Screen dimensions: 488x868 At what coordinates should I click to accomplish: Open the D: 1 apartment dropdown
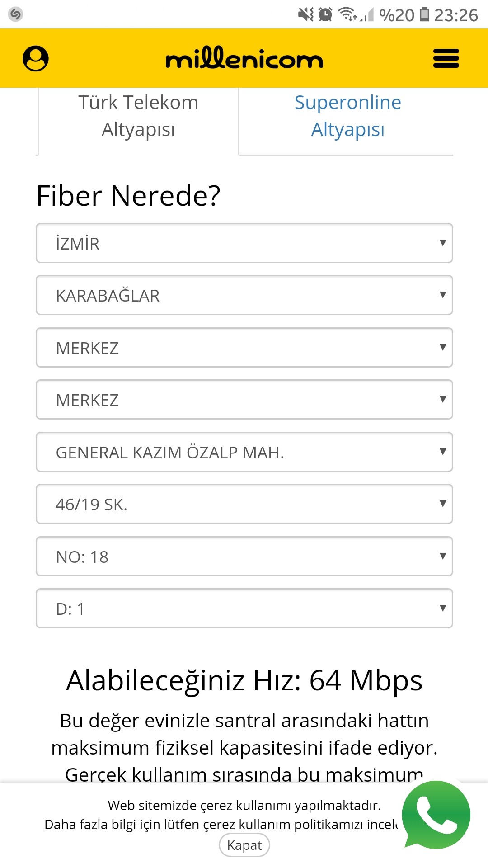click(x=244, y=609)
